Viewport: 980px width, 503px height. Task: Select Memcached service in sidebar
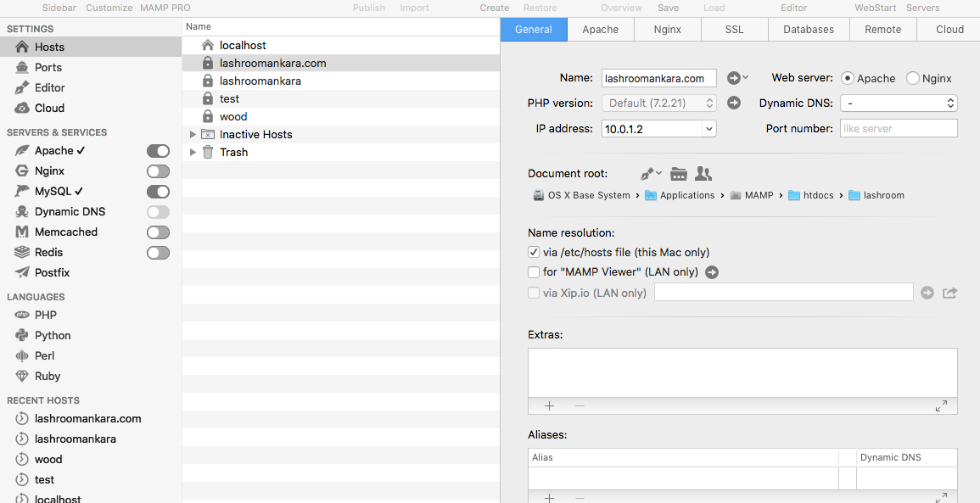coord(65,232)
